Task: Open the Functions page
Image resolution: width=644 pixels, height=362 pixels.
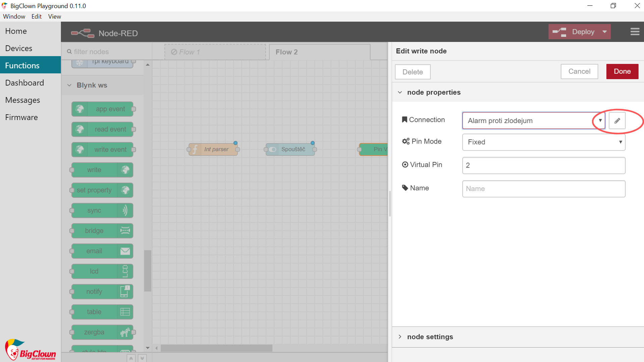Action: pyautogui.click(x=31, y=65)
